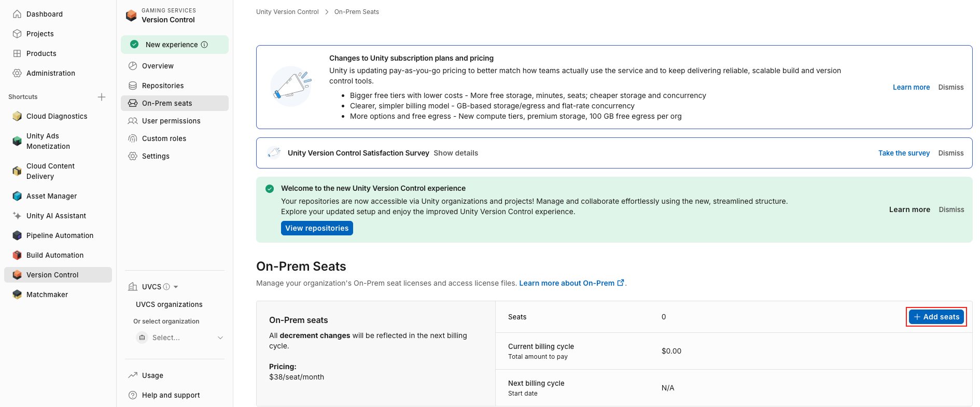Open On-Prem seats menu item
Screen dimensions: 980x407
click(x=175, y=103)
